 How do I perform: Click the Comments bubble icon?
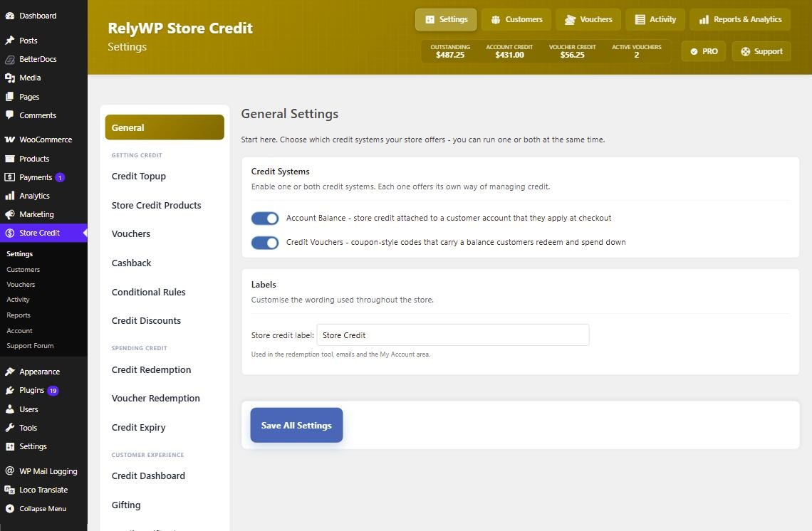click(x=10, y=115)
